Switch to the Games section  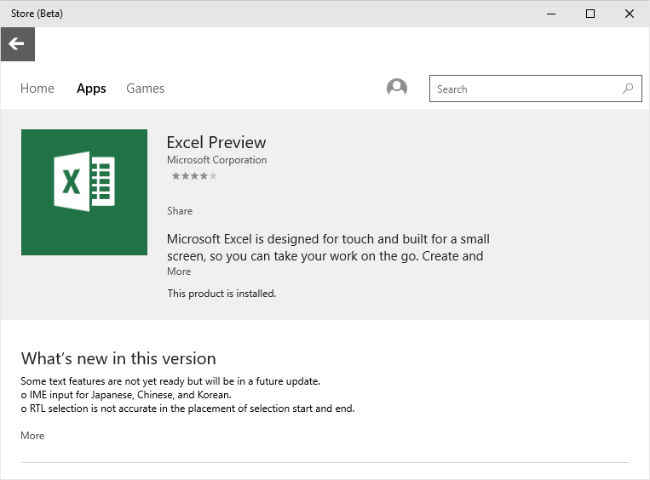pos(146,88)
